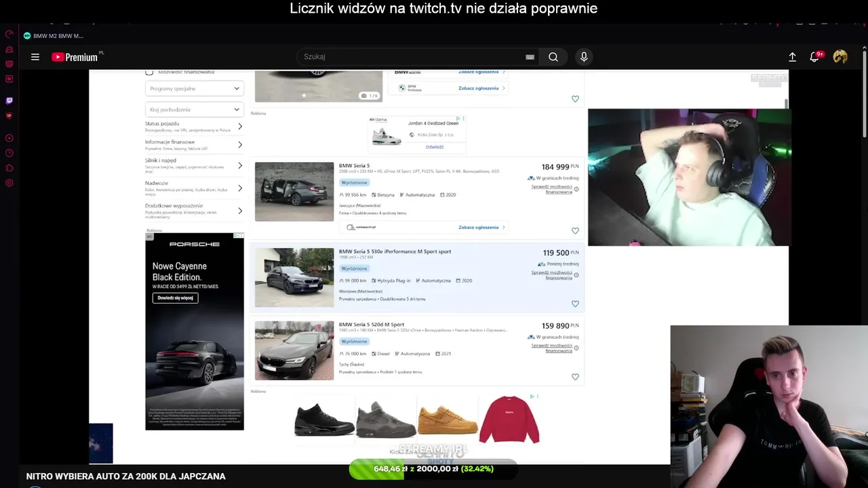This screenshot has height=488, width=868.
Task: Open history clock icon in sidebar
Action: tap(9, 153)
